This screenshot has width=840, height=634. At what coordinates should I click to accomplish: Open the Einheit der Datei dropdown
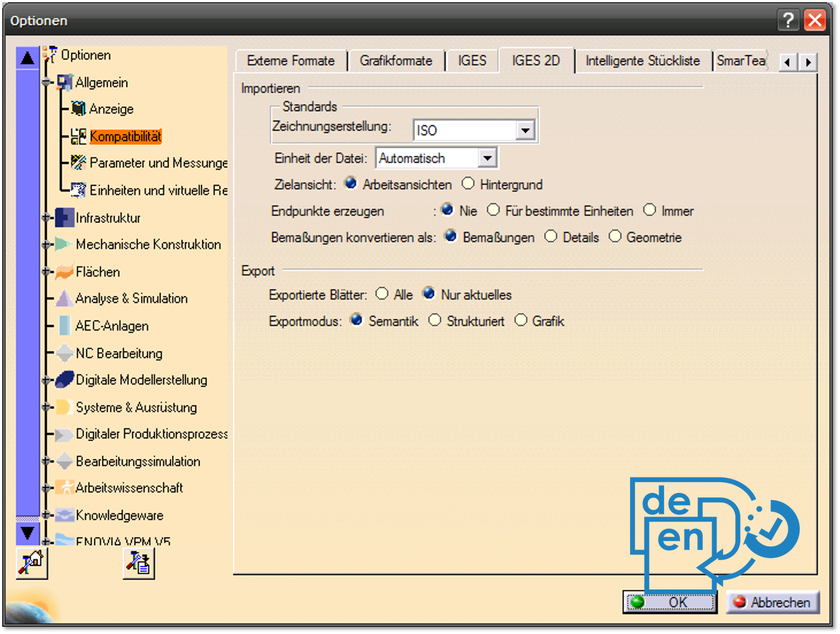487,159
